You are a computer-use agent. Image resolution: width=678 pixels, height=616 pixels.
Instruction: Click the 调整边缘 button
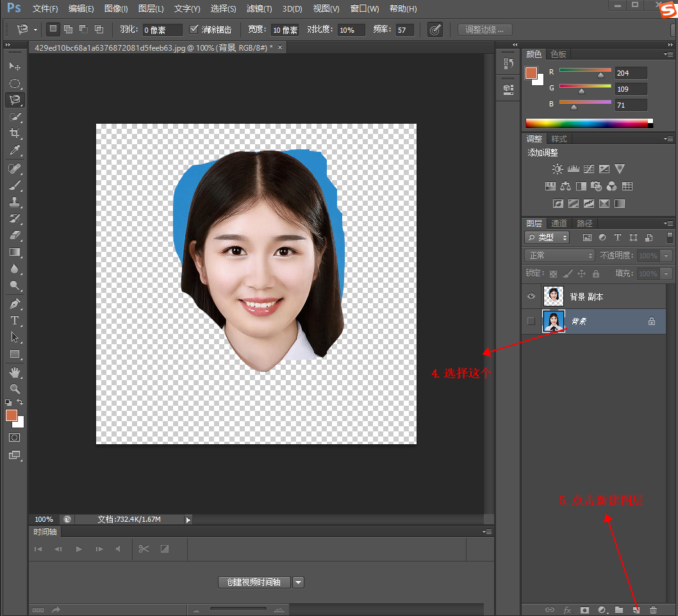484,29
